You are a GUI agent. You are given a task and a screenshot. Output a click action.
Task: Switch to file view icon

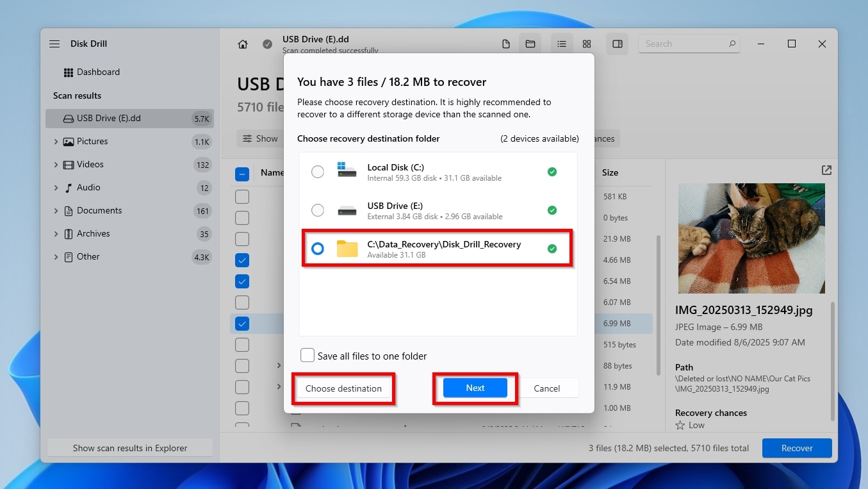point(506,44)
